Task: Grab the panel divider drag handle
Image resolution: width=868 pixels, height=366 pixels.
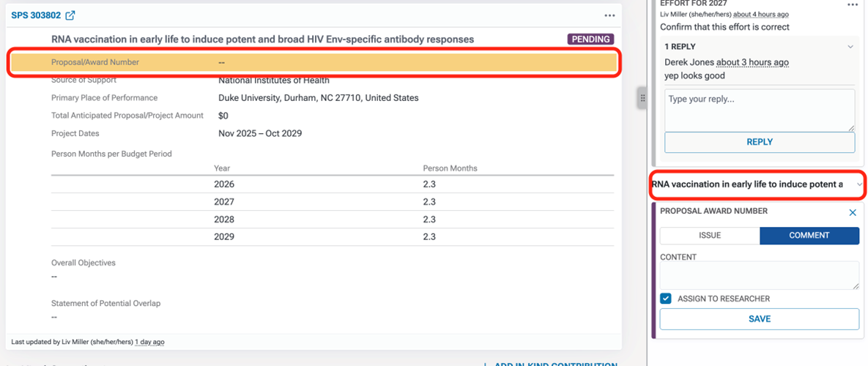Action: (x=642, y=98)
